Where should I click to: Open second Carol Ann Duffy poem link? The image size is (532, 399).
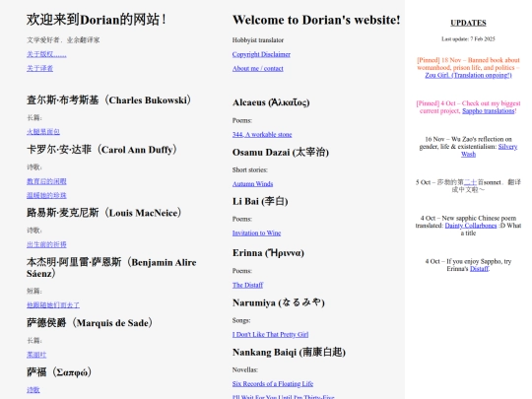coord(46,195)
